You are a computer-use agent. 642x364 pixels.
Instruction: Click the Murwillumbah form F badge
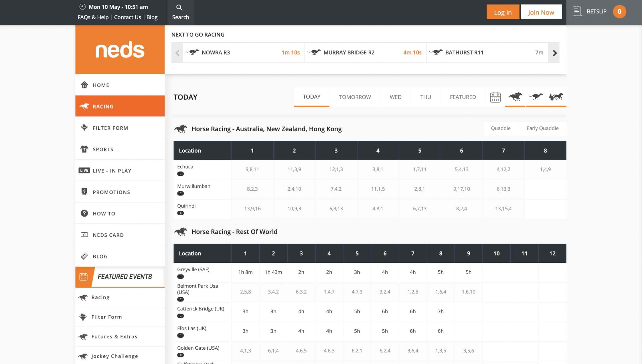tap(180, 193)
